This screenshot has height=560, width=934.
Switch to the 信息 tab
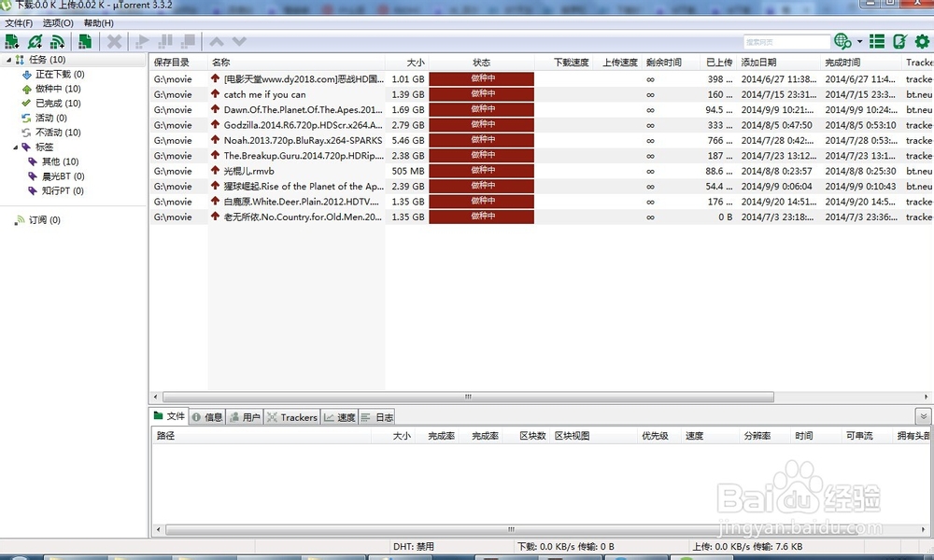point(207,417)
